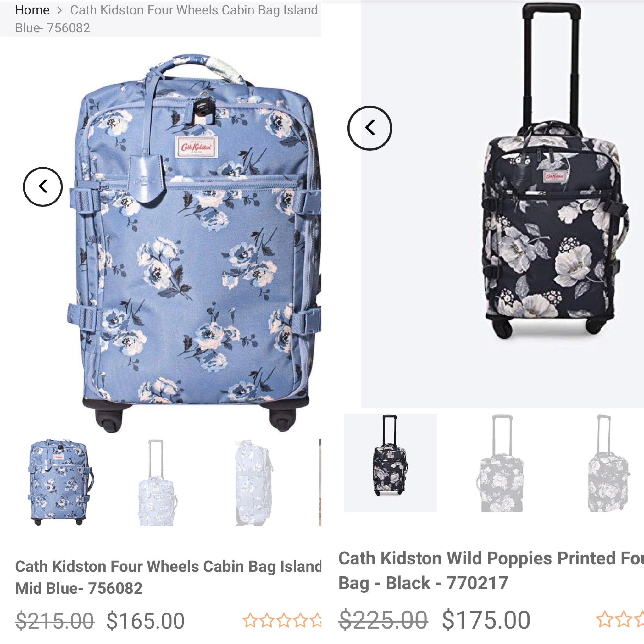The width and height of the screenshot is (644, 644).
Task: Click previous image arrow on blue bag
Action: coord(43,187)
